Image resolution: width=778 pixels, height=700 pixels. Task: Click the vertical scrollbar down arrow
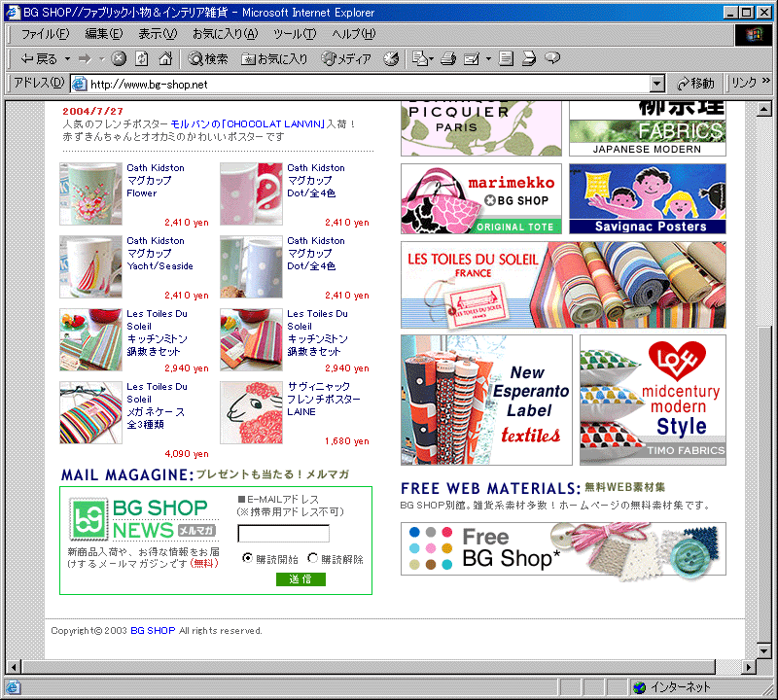764,650
